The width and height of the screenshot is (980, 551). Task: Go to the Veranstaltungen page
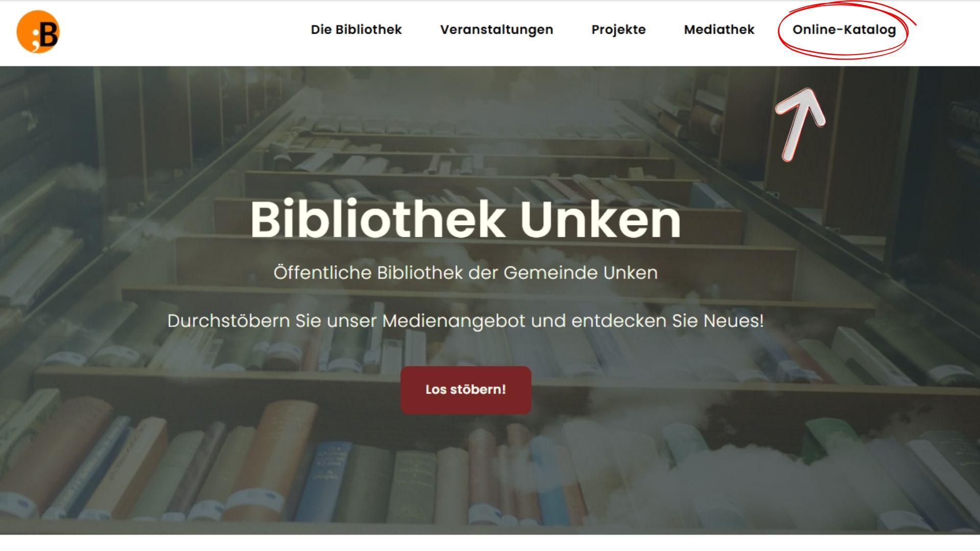497,30
